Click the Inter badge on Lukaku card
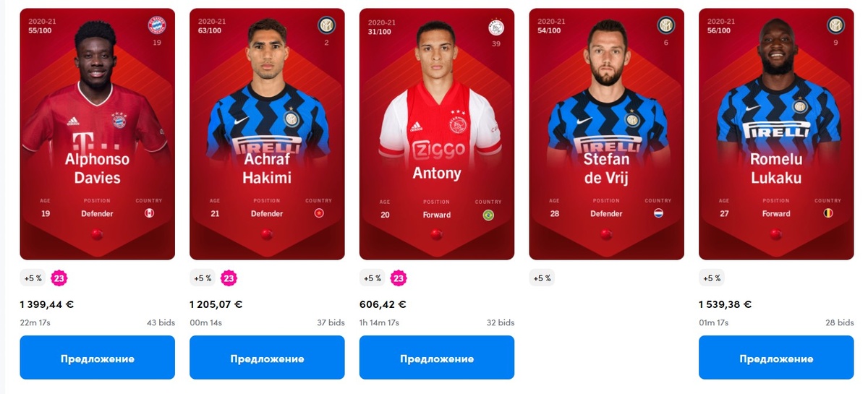This screenshot has height=394, width=868. click(x=835, y=26)
